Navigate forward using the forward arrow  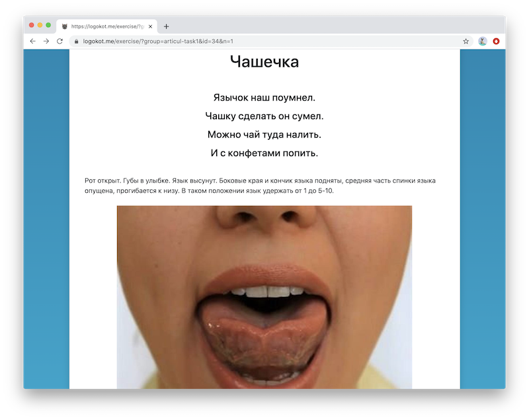pos(46,40)
